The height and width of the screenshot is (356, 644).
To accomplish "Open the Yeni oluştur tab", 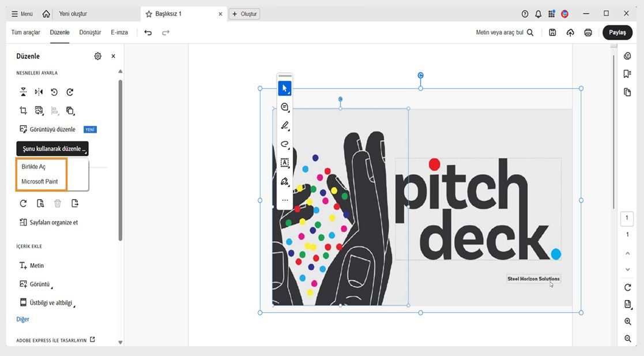I will click(73, 14).
